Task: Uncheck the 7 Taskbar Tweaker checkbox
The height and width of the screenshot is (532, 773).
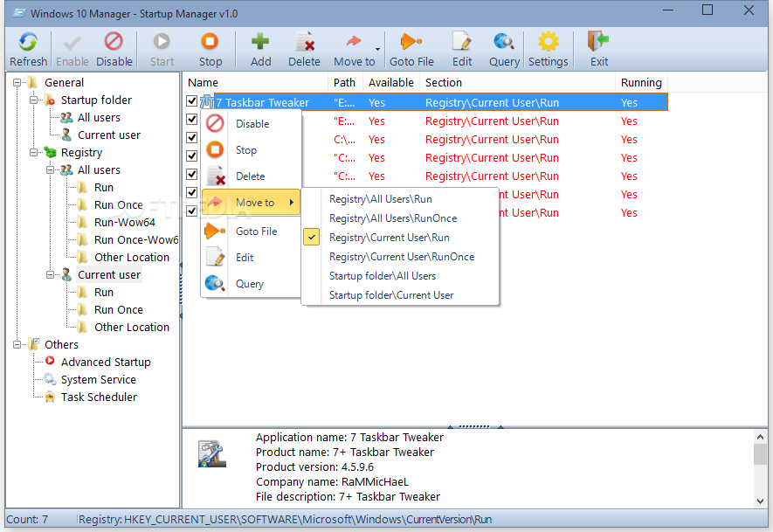Action: [192, 101]
